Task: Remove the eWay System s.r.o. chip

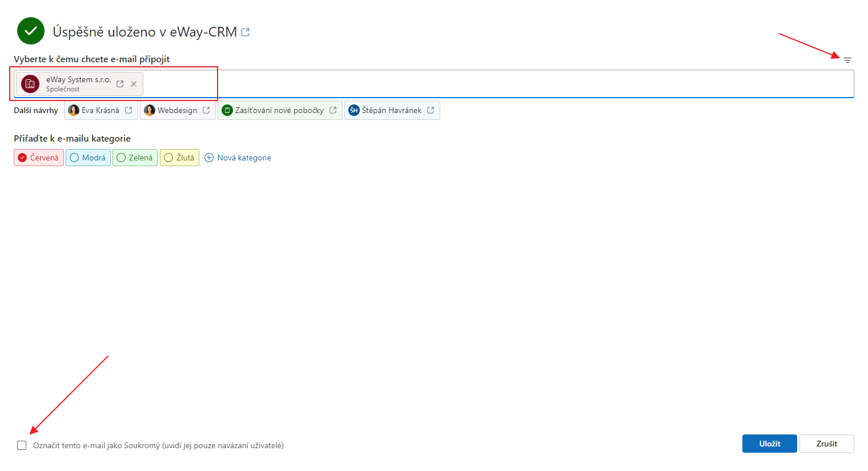Action: pos(134,84)
